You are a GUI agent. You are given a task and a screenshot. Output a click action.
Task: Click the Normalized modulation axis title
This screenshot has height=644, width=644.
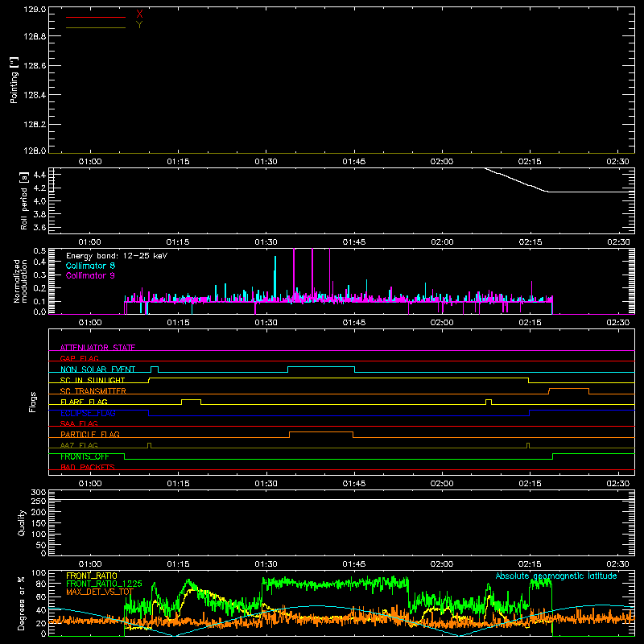20,281
